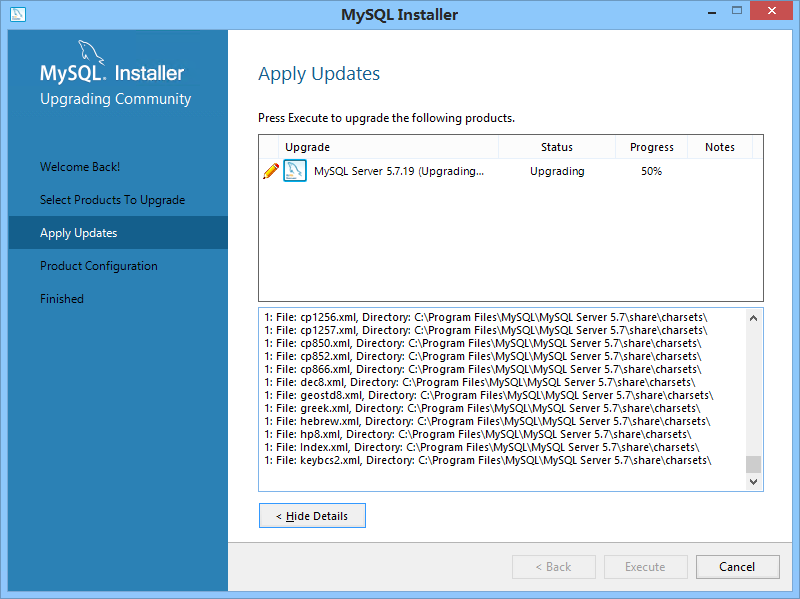Cancel the upgrade process

[x=737, y=567]
